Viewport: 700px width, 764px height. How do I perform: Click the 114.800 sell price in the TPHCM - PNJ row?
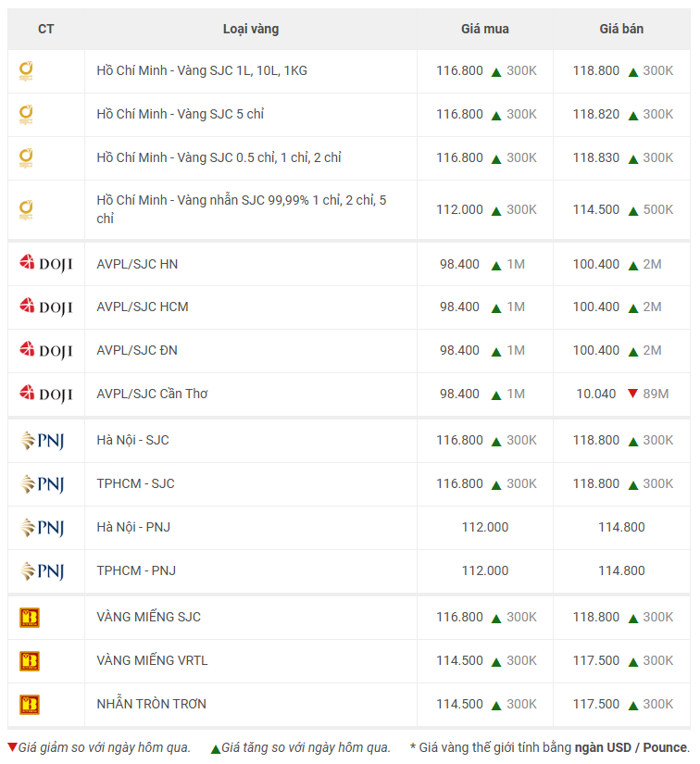(621, 570)
